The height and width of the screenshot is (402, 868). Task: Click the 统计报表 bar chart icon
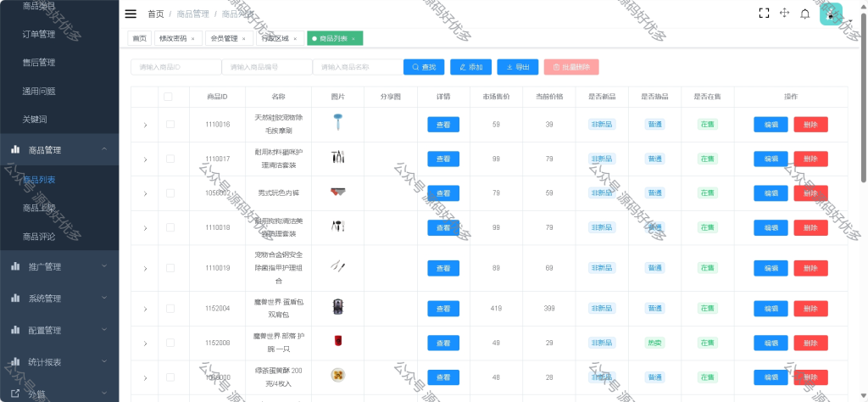[x=15, y=361]
